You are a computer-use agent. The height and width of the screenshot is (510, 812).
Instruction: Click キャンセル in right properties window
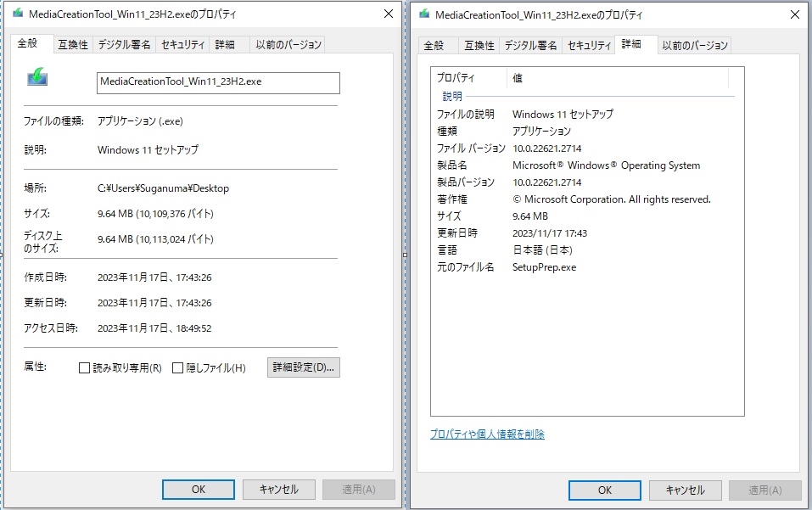tap(685, 490)
